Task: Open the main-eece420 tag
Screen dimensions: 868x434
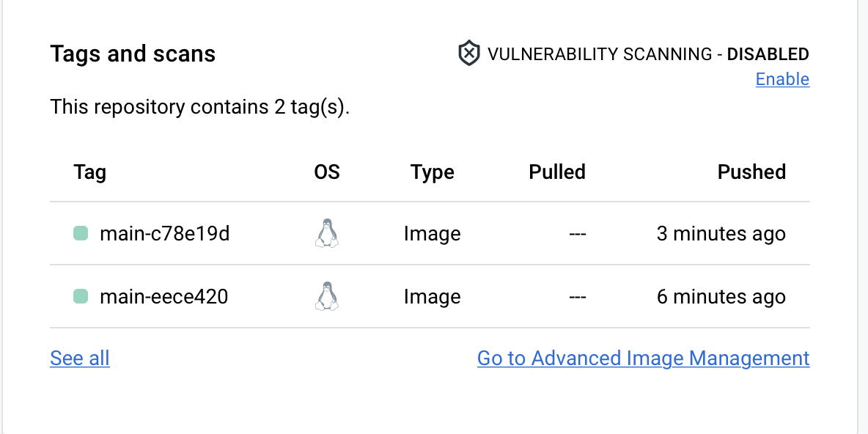Action: click(163, 297)
